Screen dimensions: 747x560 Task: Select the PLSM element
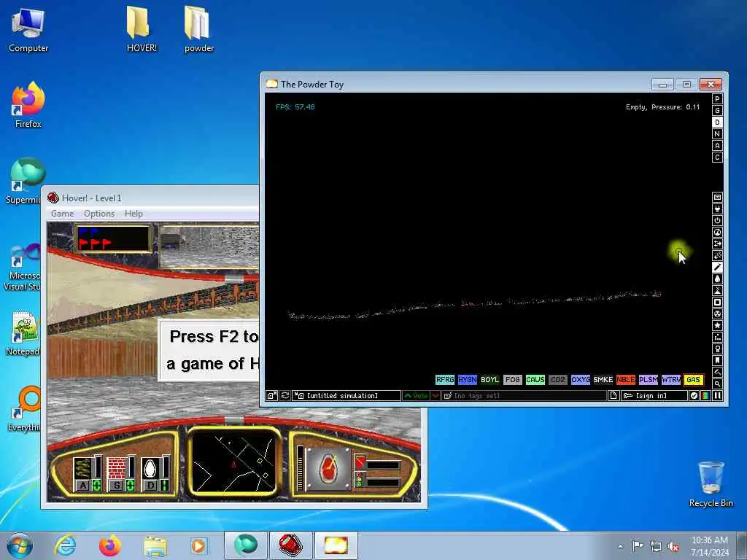[x=649, y=379]
